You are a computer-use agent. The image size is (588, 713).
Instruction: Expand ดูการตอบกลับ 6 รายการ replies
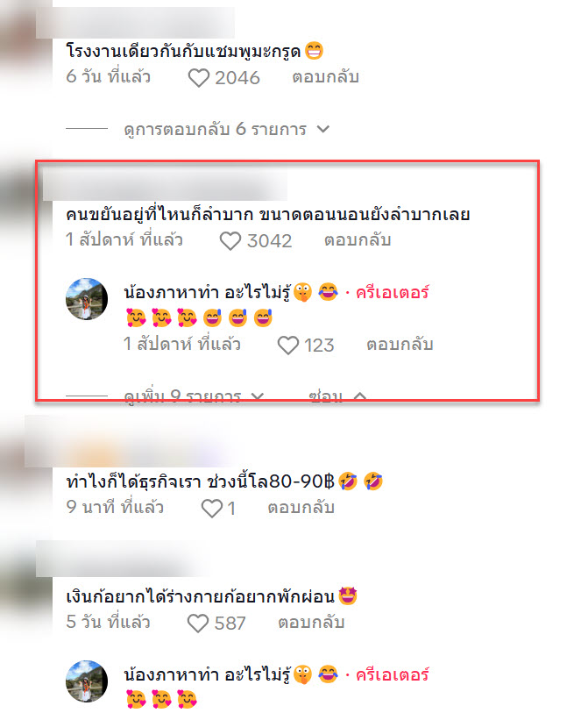tap(226, 130)
